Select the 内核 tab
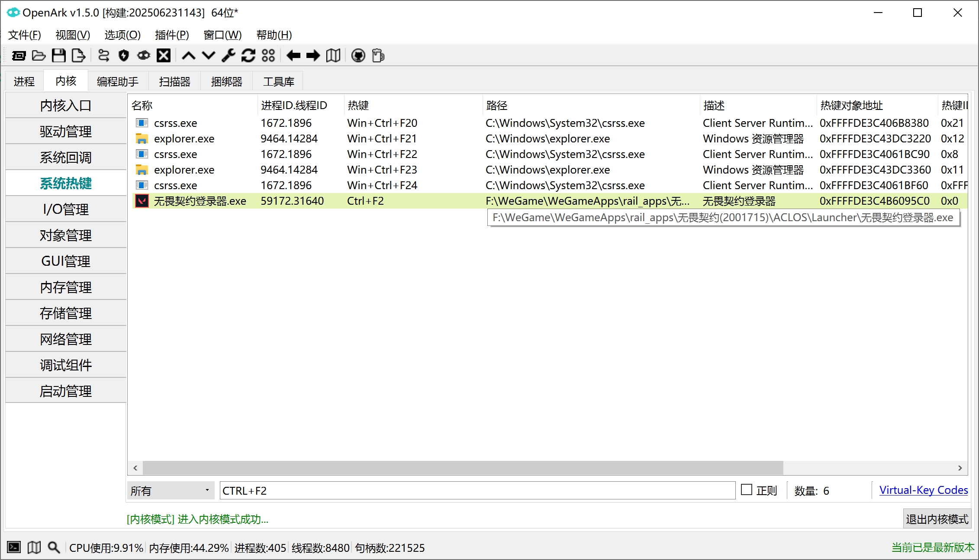Image resolution: width=979 pixels, height=560 pixels. click(x=66, y=80)
